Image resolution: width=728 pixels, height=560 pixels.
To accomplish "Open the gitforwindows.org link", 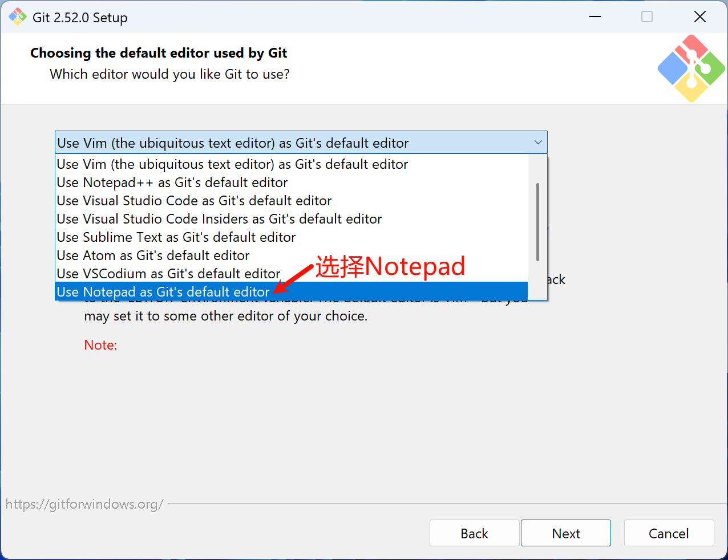I will 84,504.
